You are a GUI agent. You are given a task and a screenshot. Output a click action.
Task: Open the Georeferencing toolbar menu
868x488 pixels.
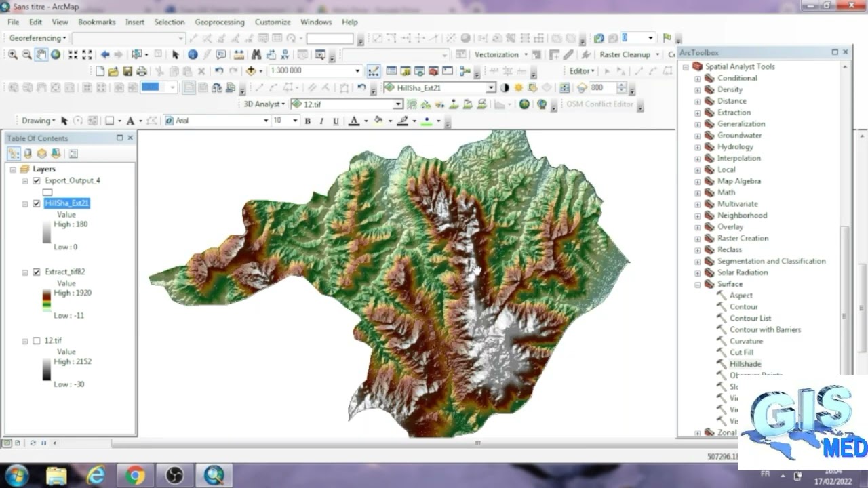pos(38,39)
